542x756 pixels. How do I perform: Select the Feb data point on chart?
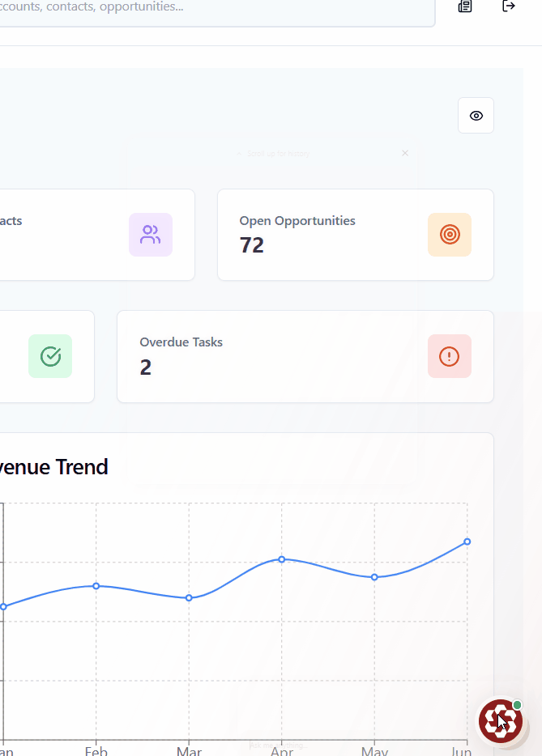(x=96, y=585)
